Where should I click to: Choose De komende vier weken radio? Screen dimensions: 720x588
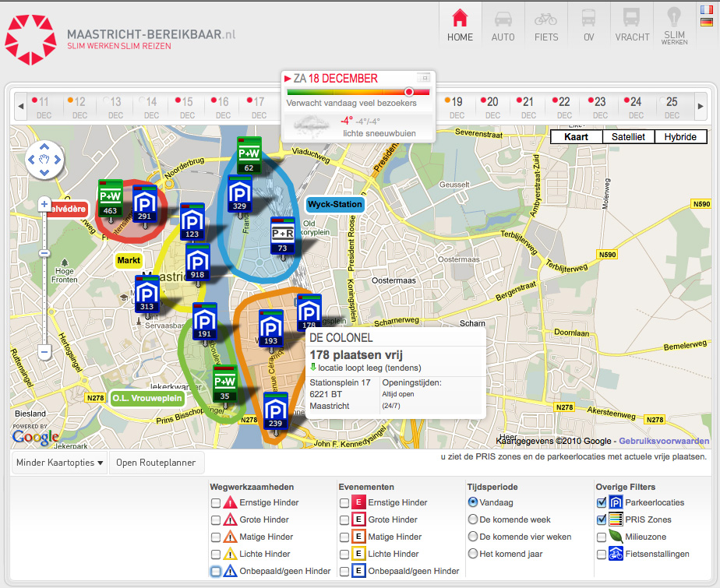[472, 537]
